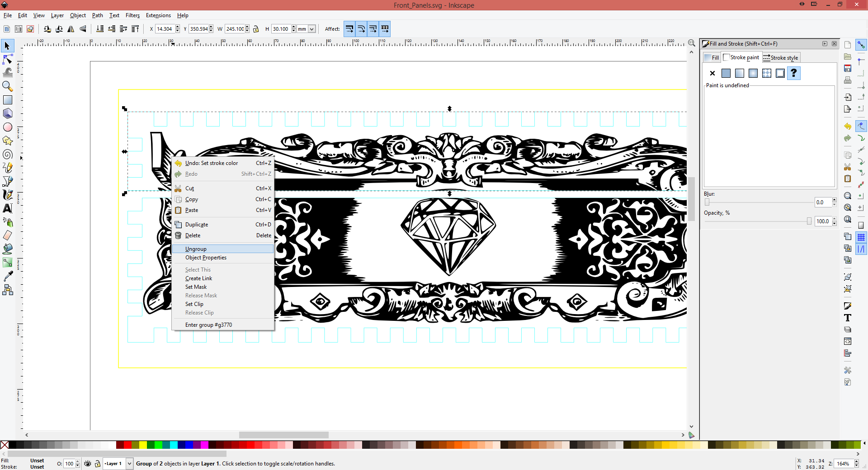Select the Gradient tool

pos(7,263)
